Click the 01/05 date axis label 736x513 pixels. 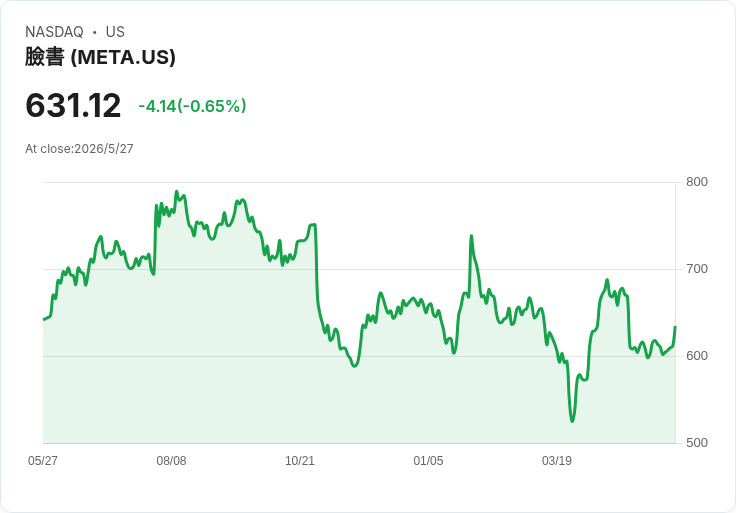tap(428, 460)
